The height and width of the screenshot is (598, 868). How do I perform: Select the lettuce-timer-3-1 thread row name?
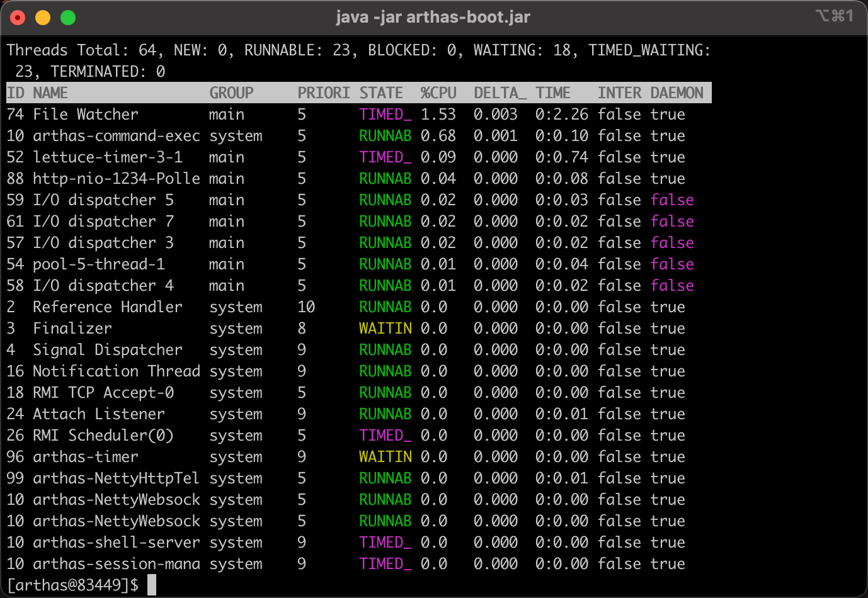point(108,157)
